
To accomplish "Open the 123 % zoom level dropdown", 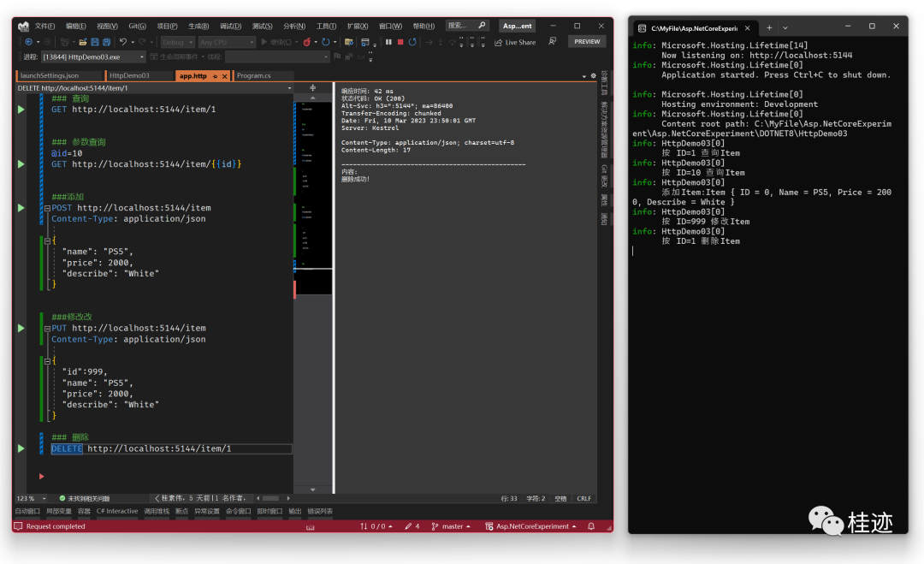I will tap(44, 498).
